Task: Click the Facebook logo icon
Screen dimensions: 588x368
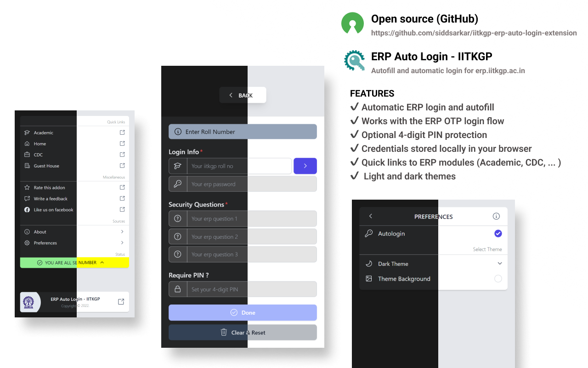Action: [x=27, y=210]
